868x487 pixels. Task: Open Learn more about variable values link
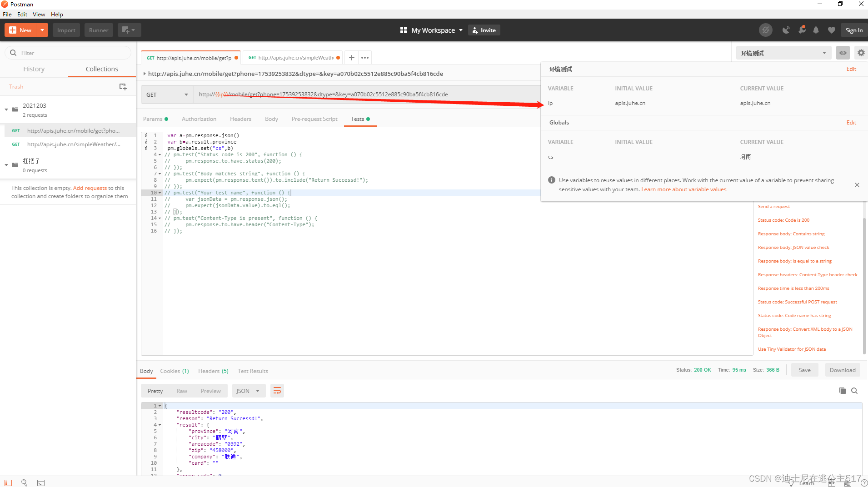683,189
